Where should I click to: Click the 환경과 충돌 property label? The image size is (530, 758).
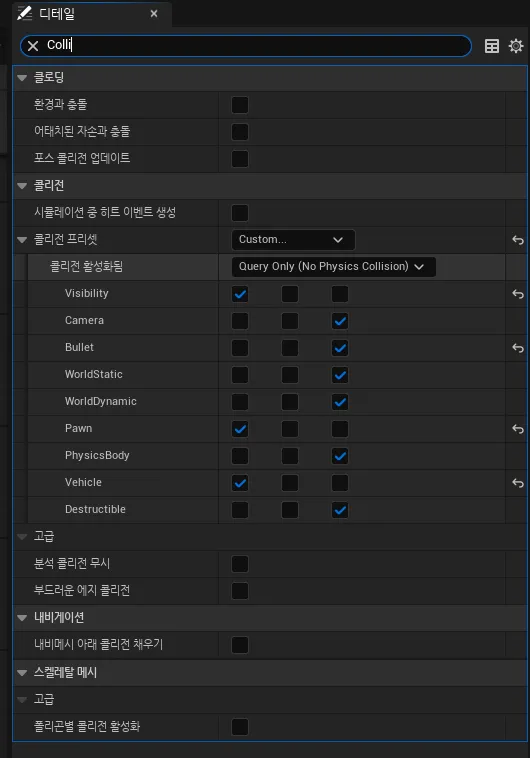click(x=60, y=104)
